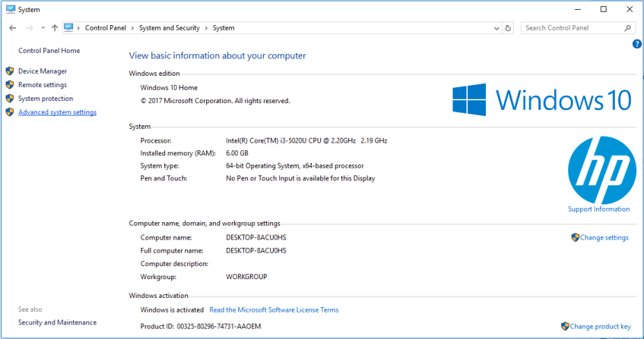Image resolution: width=644 pixels, height=339 pixels.
Task: Click the shield icon next to Change settings
Action: (x=575, y=237)
